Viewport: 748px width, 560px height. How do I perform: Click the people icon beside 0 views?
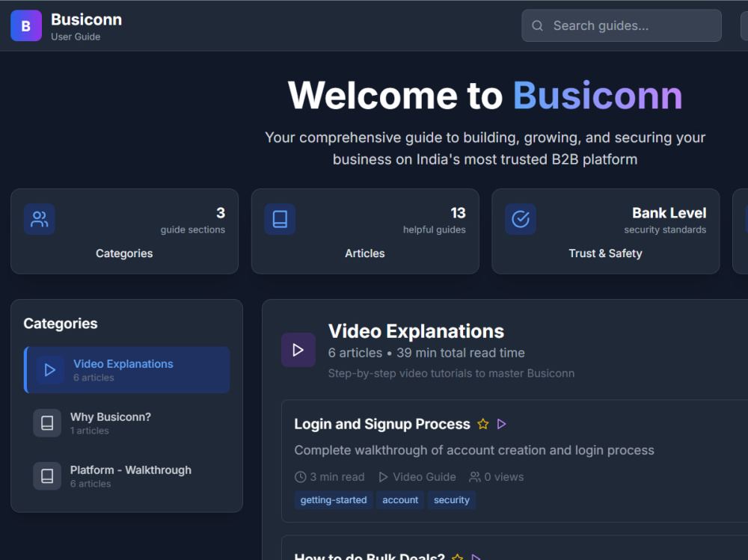(x=475, y=477)
